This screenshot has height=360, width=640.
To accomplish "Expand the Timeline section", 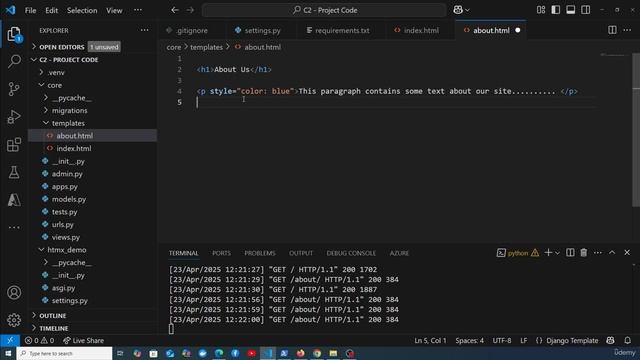I will coord(34,328).
